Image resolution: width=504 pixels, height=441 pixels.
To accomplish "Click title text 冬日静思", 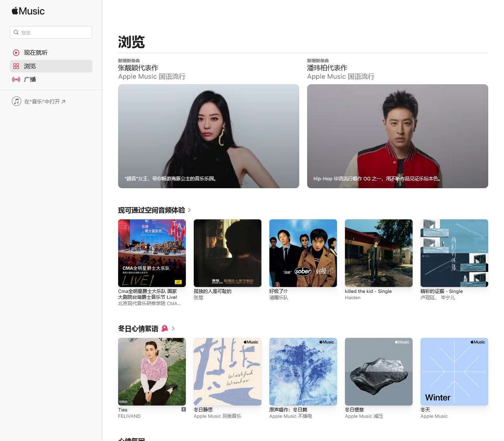I will tap(203, 410).
